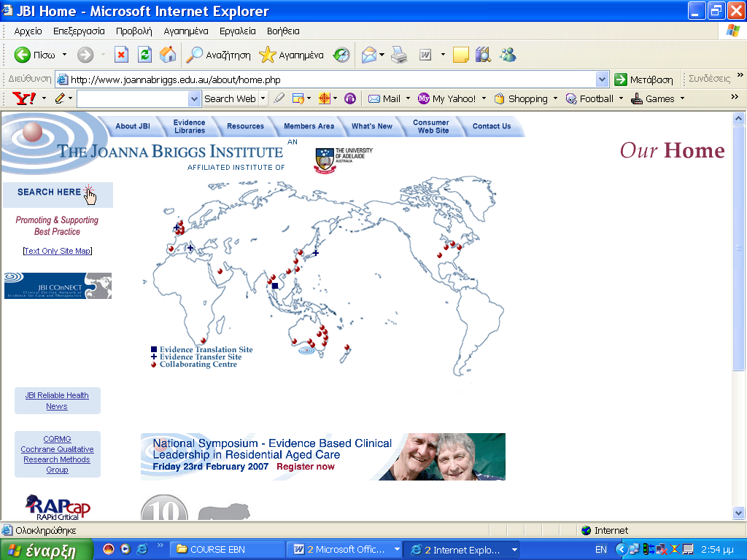Open browsing History clock icon
This screenshot has width=747, height=560.
point(341,55)
